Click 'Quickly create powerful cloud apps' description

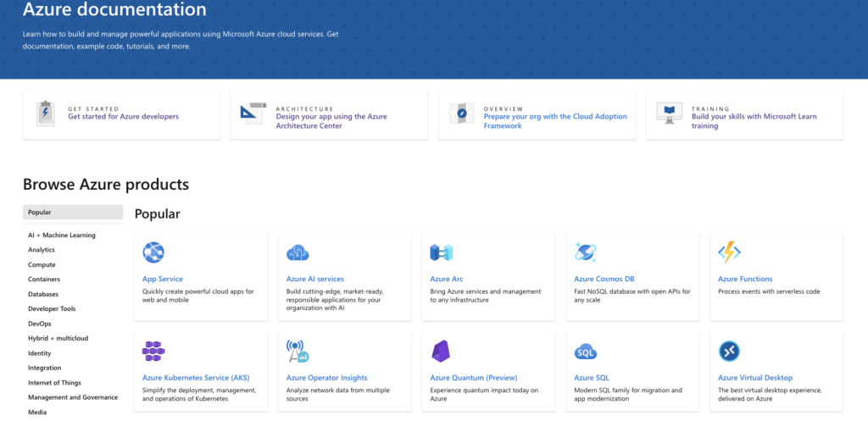tap(198, 296)
